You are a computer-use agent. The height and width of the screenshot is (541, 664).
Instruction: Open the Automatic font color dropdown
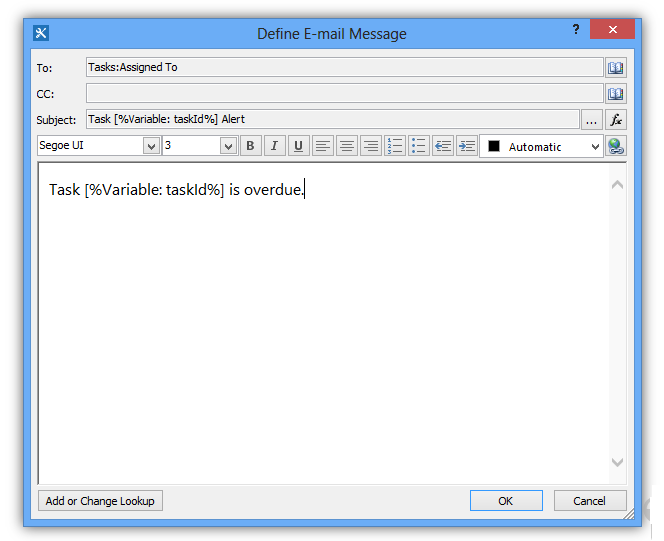click(x=594, y=146)
